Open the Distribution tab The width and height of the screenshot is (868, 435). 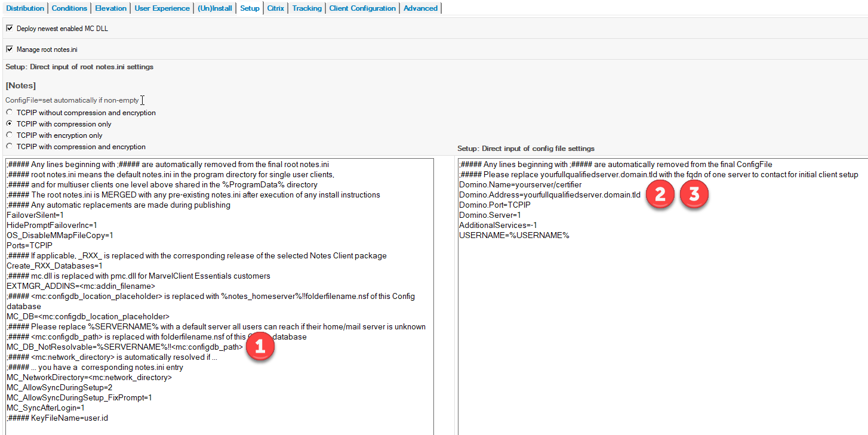click(x=25, y=8)
